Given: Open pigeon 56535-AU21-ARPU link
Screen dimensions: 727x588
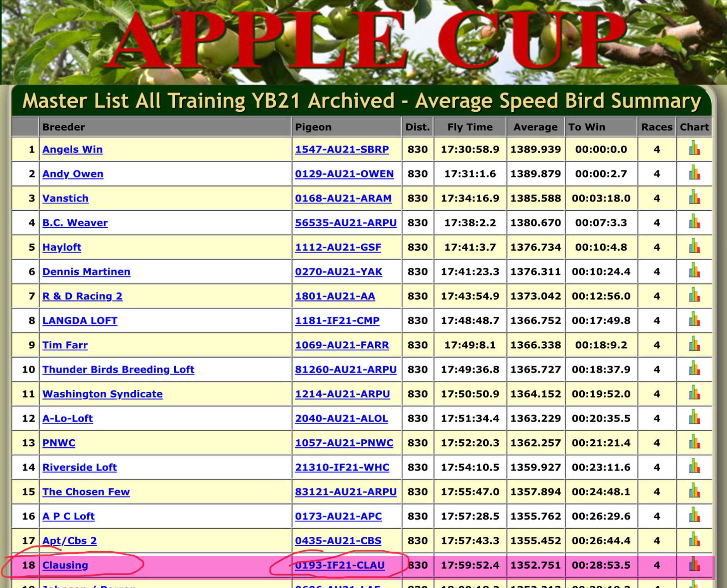Looking at the screenshot, I should point(346,223).
